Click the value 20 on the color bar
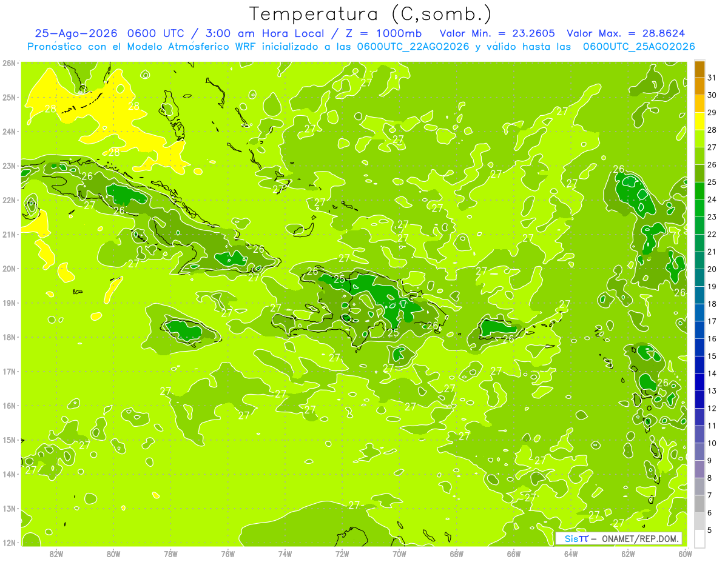This screenshot has width=728, height=562. 712,269
